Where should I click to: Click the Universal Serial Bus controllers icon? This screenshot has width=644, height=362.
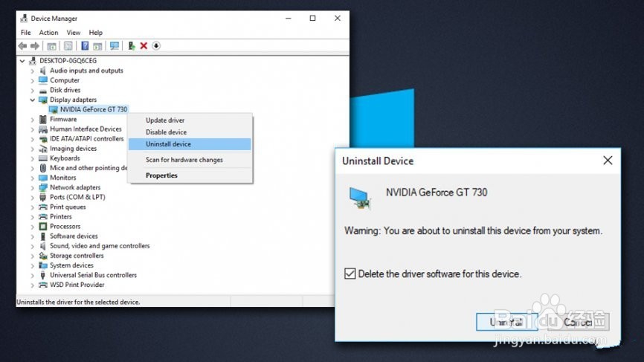coord(42,275)
